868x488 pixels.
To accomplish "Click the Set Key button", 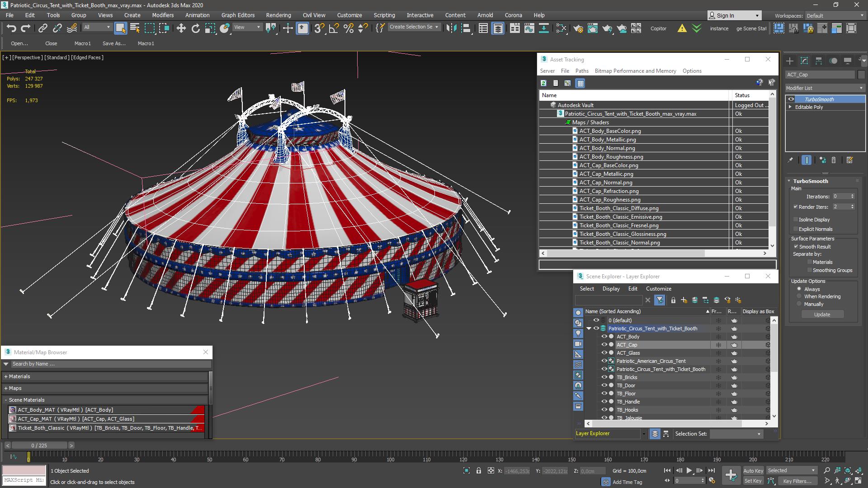I will pyautogui.click(x=753, y=481).
